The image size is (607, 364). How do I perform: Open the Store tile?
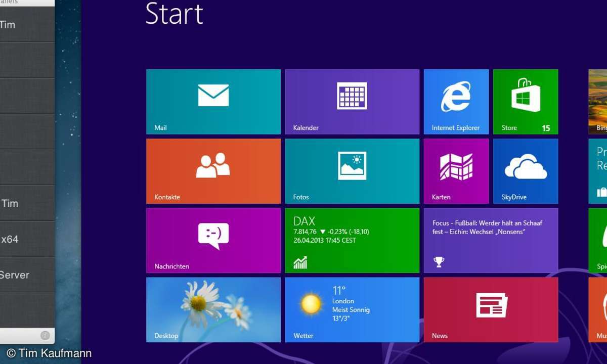point(526,102)
